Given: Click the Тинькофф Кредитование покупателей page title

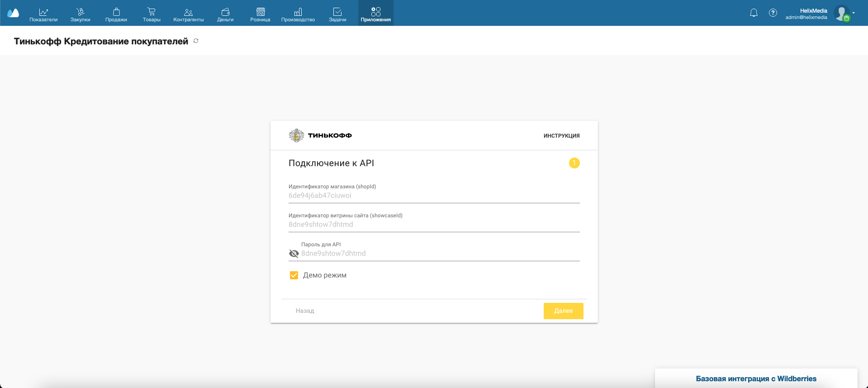Looking at the screenshot, I should click(x=101, y=41).
